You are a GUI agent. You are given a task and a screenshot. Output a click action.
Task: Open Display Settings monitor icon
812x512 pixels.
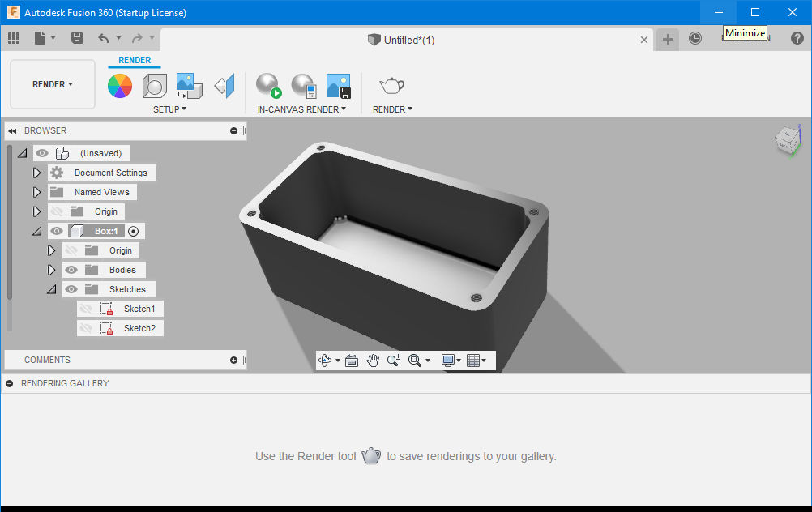click(448, 361)
